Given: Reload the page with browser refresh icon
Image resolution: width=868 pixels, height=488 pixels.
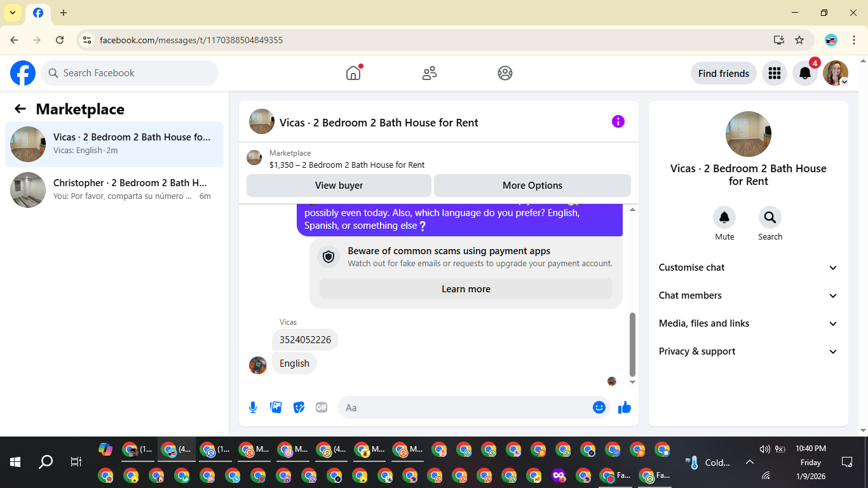Looking at the screenshot, I should [60, 40].
